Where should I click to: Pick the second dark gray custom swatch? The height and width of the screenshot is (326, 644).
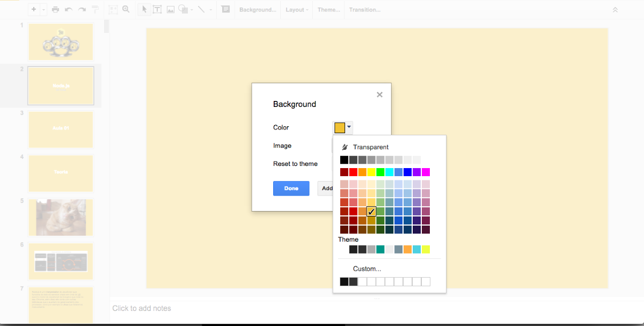353,282
